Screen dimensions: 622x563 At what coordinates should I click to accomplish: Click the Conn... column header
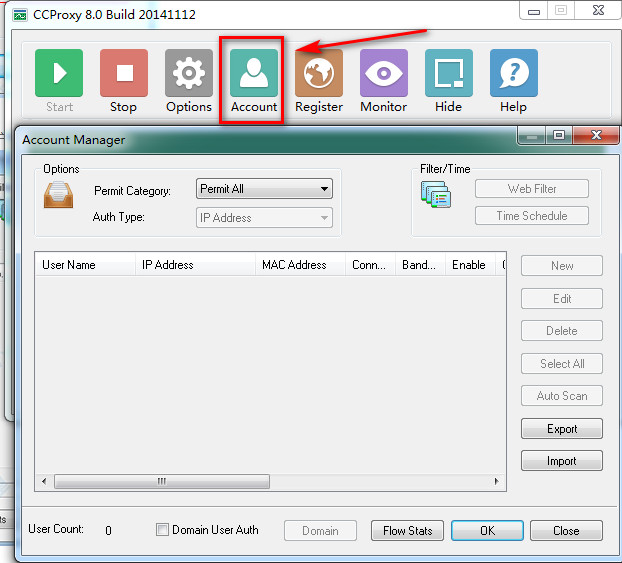click(370, 265)
